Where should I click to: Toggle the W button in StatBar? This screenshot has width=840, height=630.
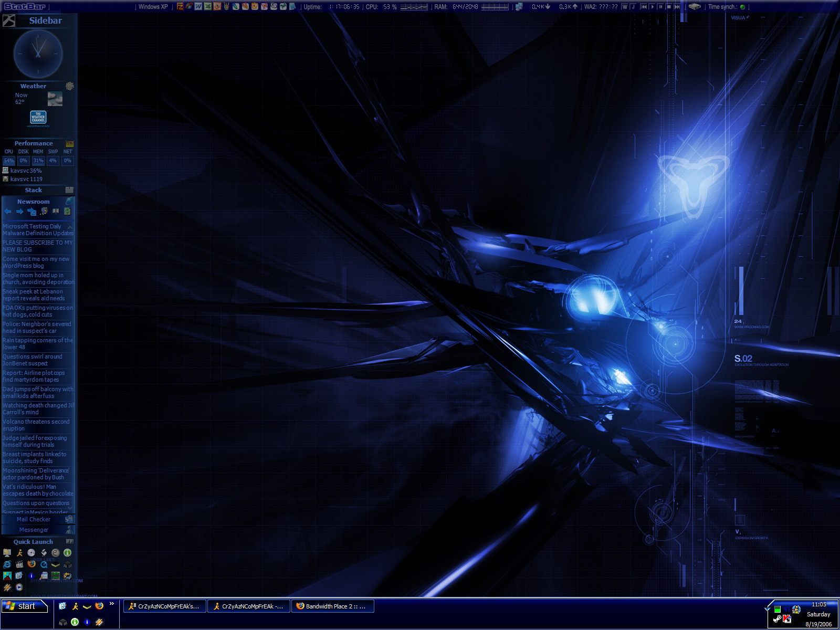[625, 7]
